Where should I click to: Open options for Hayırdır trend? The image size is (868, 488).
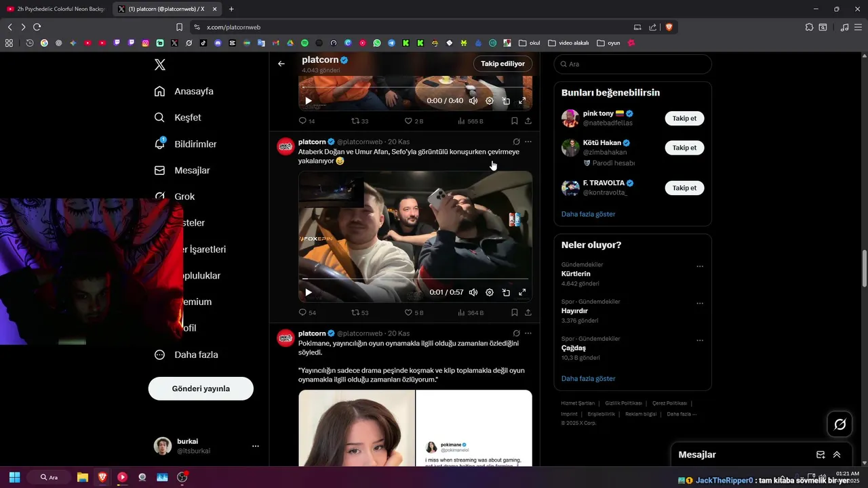tap(700, 304)
